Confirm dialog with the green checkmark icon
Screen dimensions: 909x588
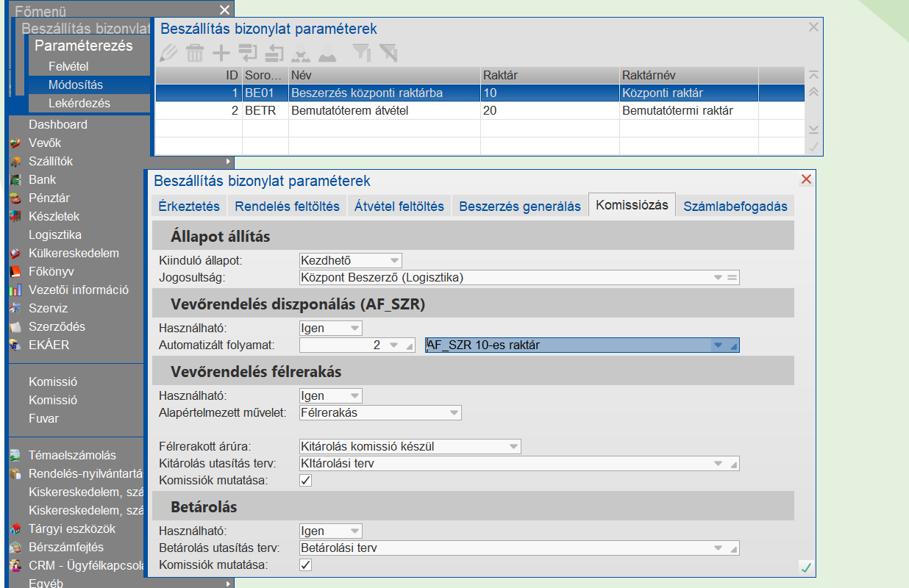[x=806, y=567]
